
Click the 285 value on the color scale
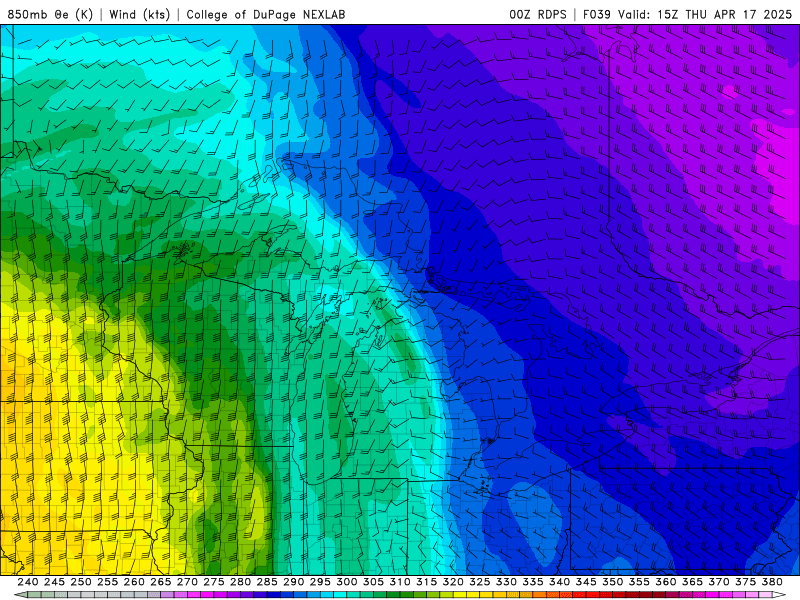[267, 582]
